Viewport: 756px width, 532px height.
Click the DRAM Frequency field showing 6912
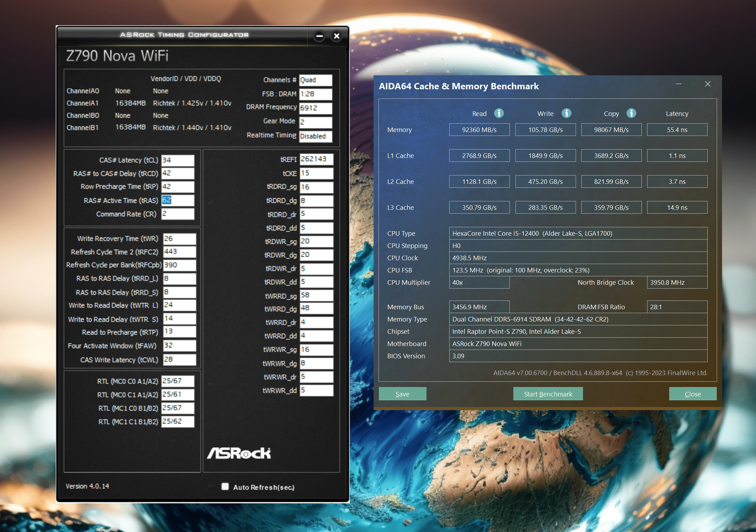(x=315, y=108)
